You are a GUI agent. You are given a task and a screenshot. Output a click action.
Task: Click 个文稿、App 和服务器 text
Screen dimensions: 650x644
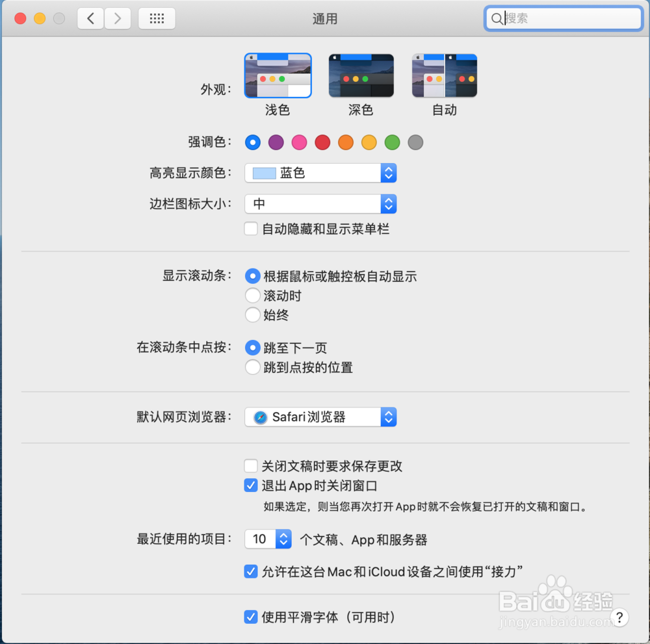pos(363,540)
